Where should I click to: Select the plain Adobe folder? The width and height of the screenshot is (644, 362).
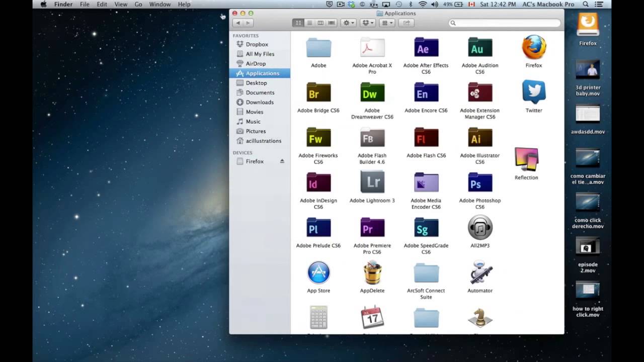[318, 48]
